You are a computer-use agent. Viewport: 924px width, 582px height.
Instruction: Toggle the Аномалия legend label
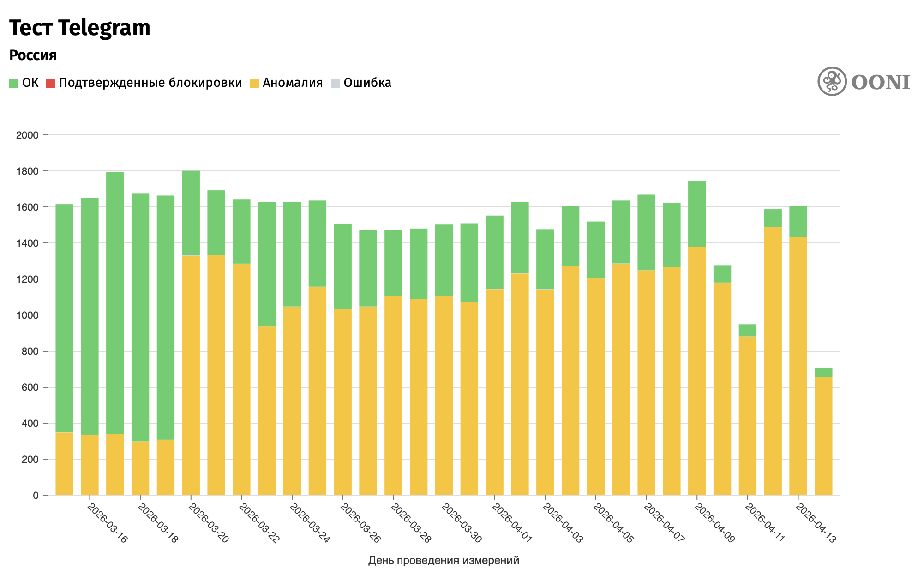[293, 83]
